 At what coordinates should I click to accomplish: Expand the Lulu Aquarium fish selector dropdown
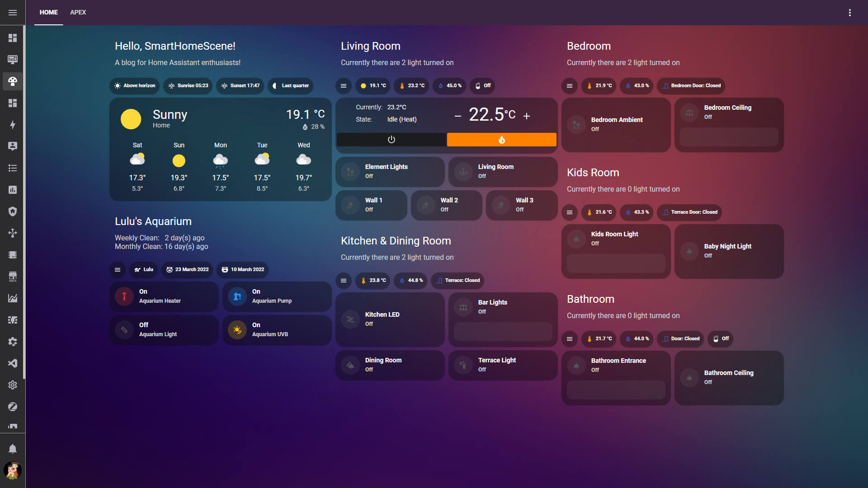144,269
